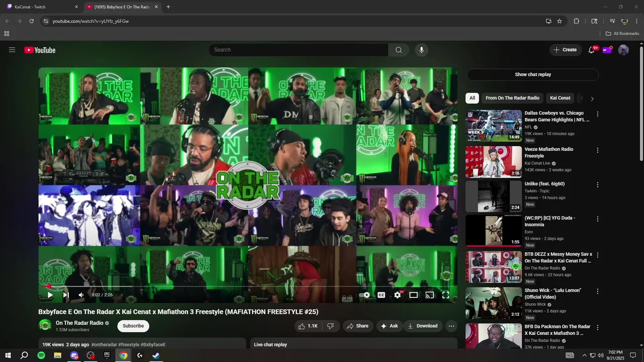
Task: Like the video with thumbs up
Action: point(307,326)
